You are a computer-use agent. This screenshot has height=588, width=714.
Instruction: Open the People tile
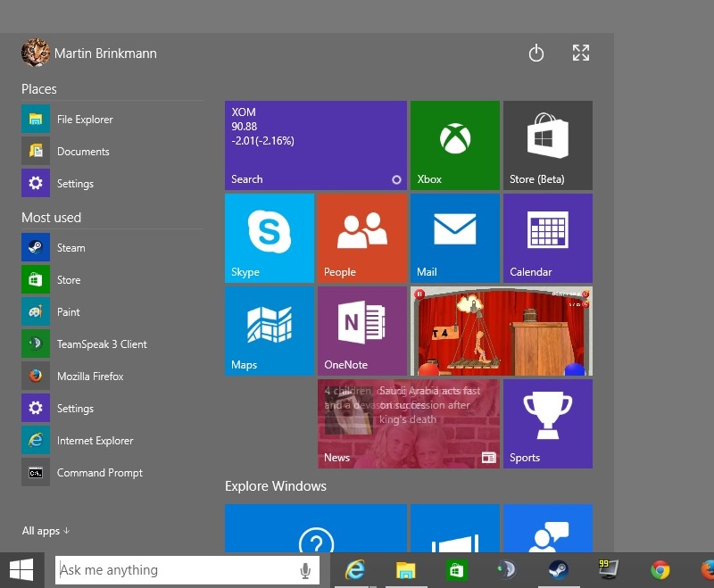[x=362, y=238]
